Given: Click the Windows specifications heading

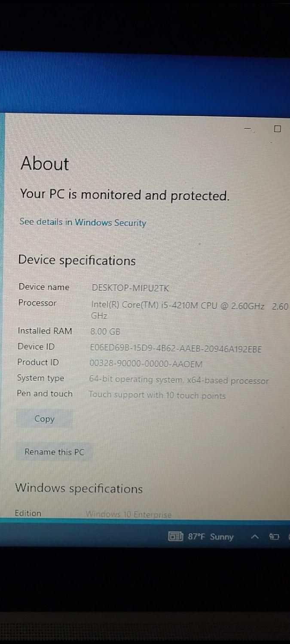Looking at the screenshot, I should [x=79, y=489].
